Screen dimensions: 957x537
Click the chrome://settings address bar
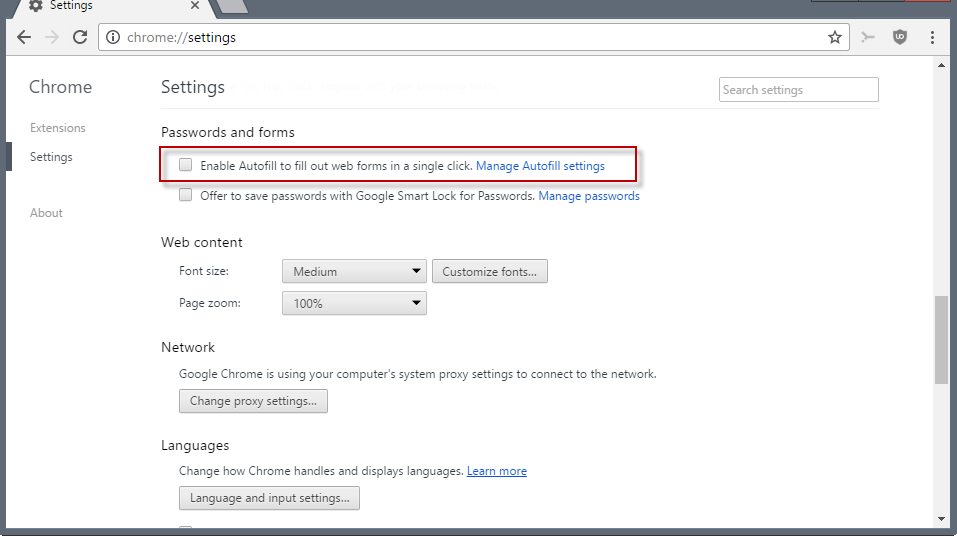pos(474,37)
